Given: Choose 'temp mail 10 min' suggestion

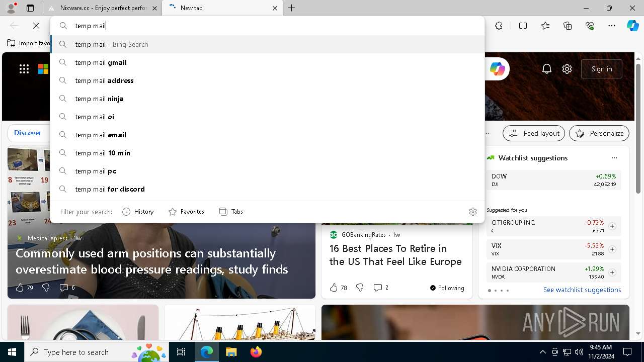Looking at the screenshot, I should point(268,153).
